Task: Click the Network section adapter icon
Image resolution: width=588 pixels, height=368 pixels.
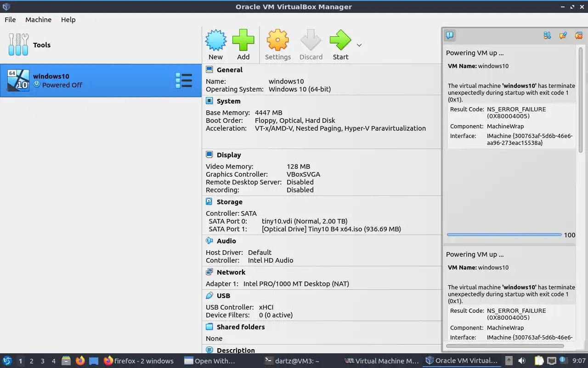Action: 209,272
